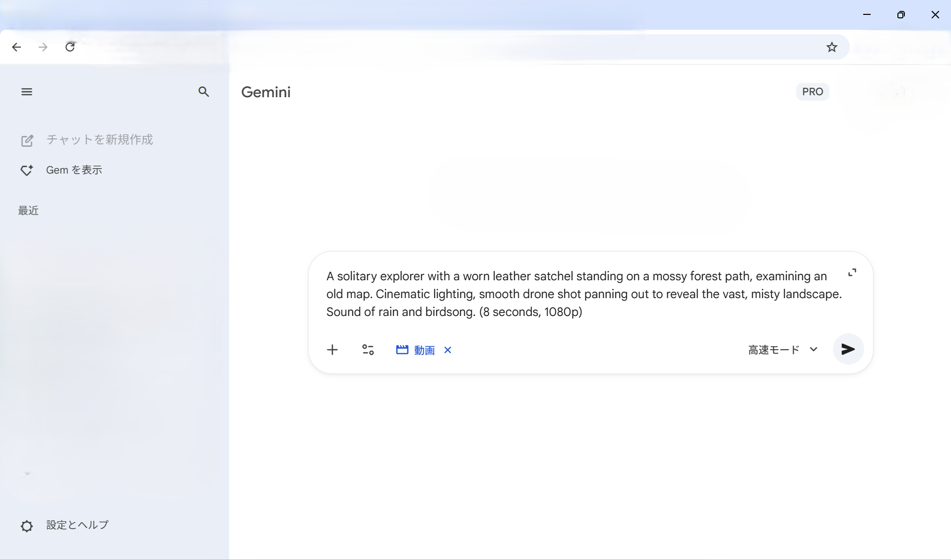Click the new chat pencil icon

pyautogui.click(x=27, y=141)
